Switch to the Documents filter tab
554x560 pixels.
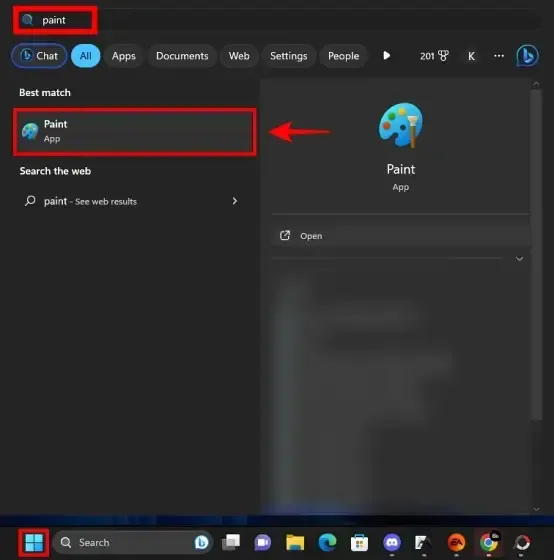[182, 56]
